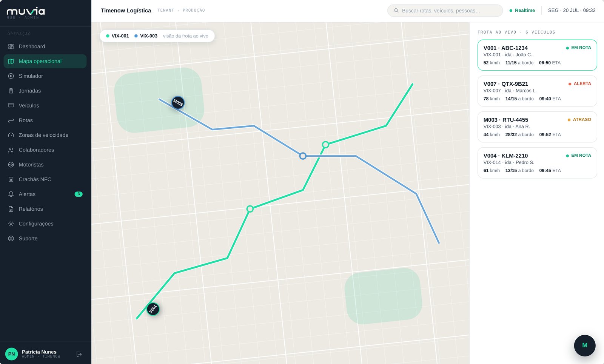Toggle the VIX-003 route legend chip
The image size is (604, 364).
point(146,36)
